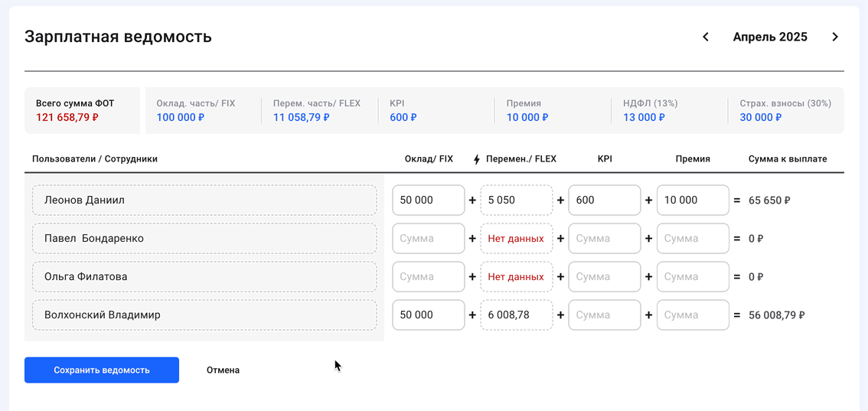Focus Ольга Филатова empty bonus field
This screenshot has width=868, height=411.
coord(692,276)
